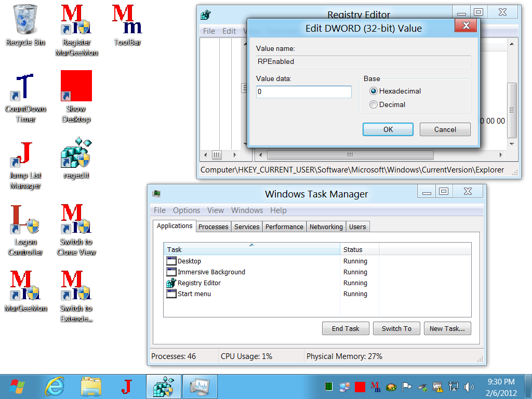Select the Desktop task row
Viewport: 532px width, 399px height.
coord(317,261)
